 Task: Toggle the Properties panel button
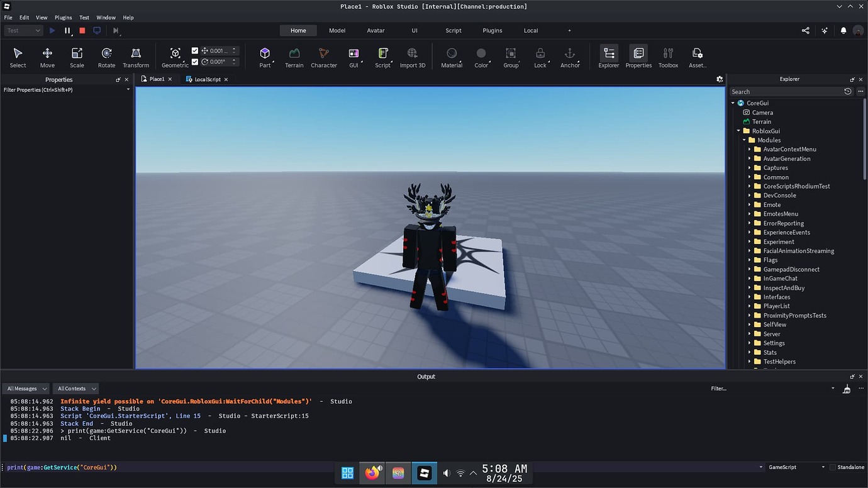tap(638, 57)
